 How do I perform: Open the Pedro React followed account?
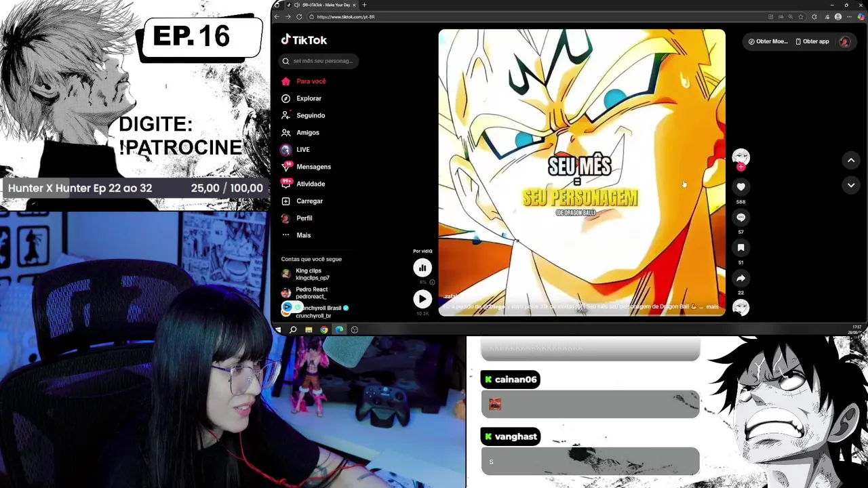point(305,293)
